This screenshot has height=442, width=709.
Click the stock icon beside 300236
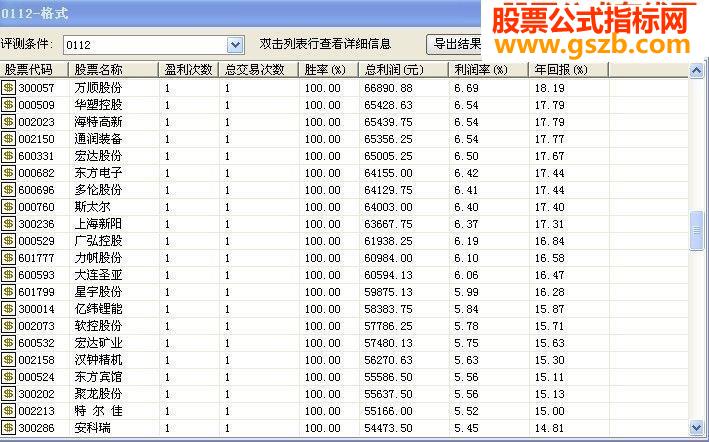[x=8, y=224]
